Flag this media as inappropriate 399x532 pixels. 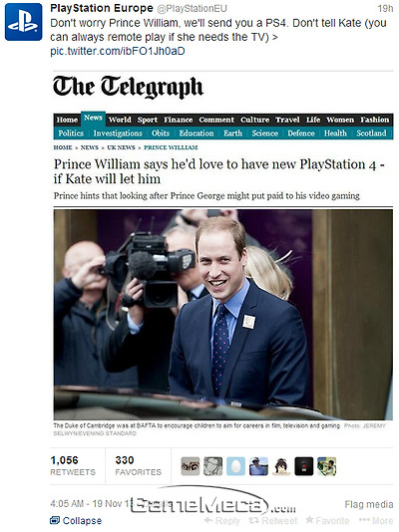pyautogui.click(x=369, y=504)
